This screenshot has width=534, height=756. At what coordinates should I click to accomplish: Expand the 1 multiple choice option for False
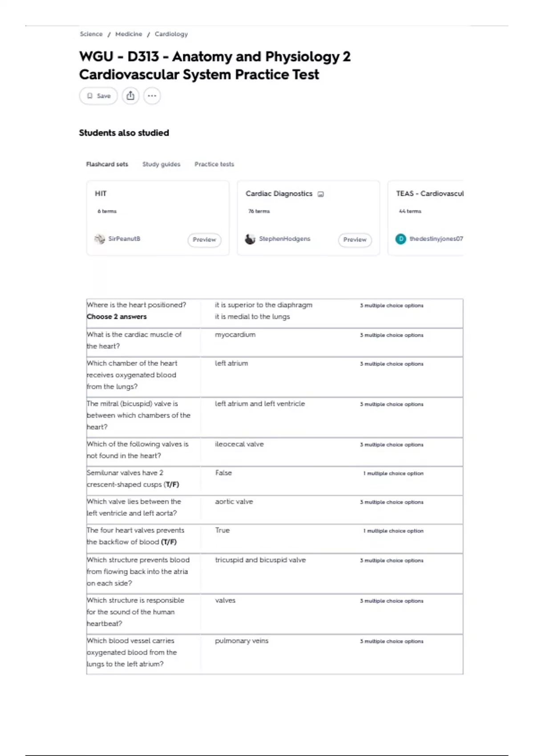pos(393,474)
